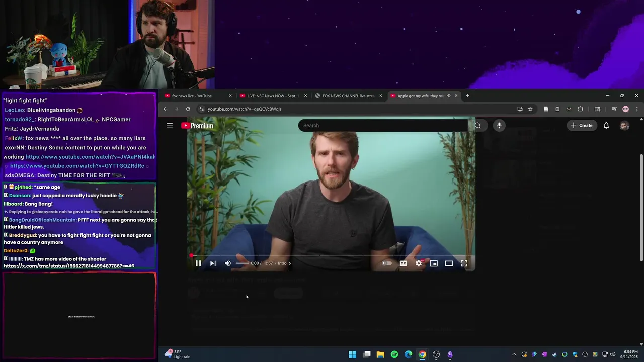Open the GYTTGQZRdRc YouTube link in chat
The width and height of the screenshot is (644, 362).
tap(77, 166)
